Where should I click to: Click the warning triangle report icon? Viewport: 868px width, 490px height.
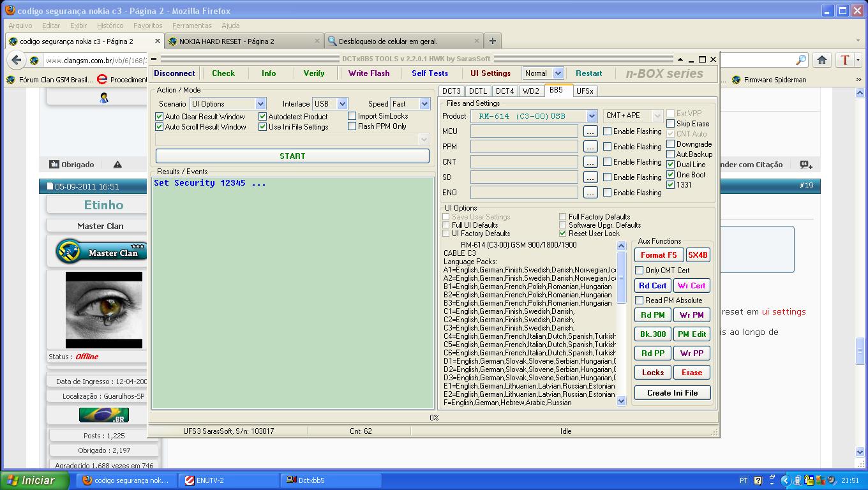[117, 165]
